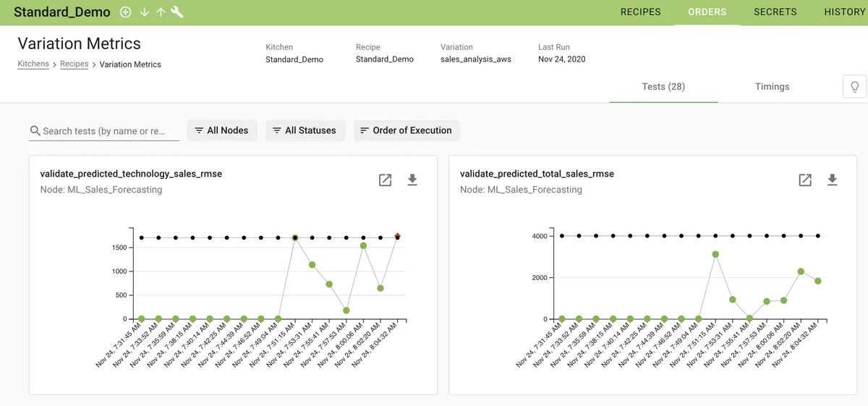Viewport: 868px width, 406px height.
Task: Click the plus-circle add icon beside Standard_Demo
Action: pos(126,12)
